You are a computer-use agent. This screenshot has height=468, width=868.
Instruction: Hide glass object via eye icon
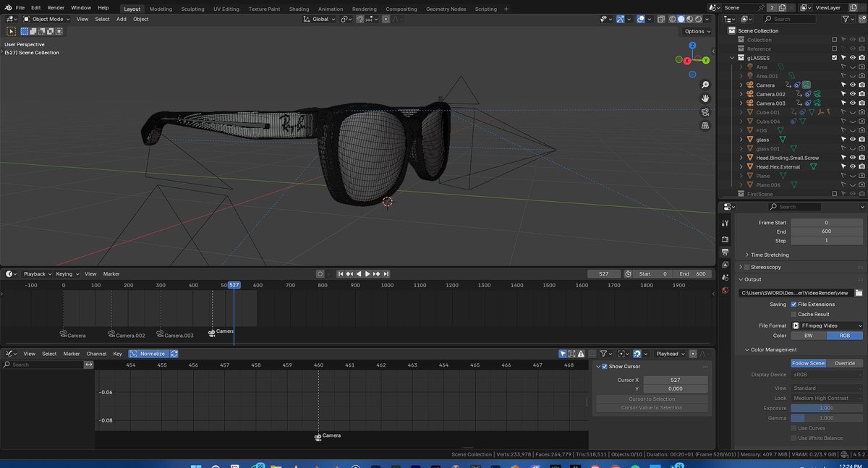853,140
